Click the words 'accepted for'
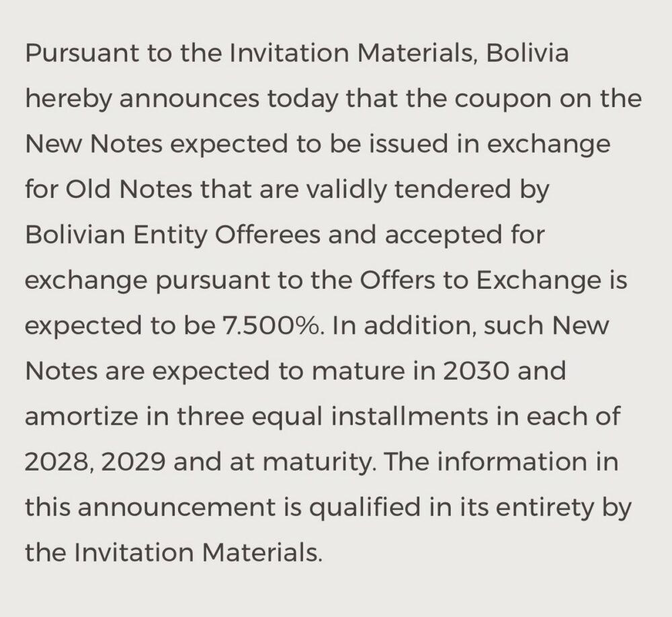This screenshot has height=617, width=672. pos(464,237)
